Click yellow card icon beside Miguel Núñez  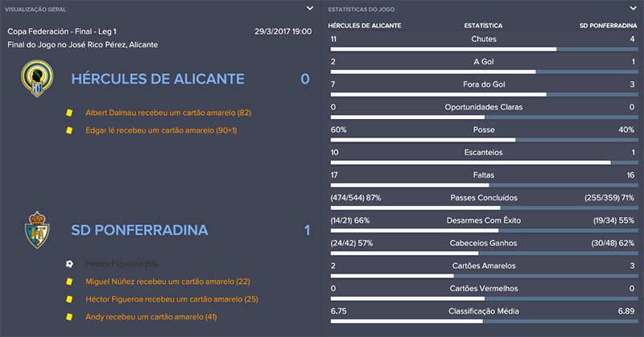69,282
